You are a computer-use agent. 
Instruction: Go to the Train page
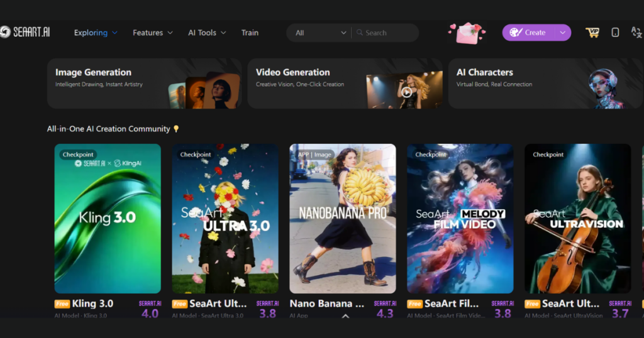(250, 33)
